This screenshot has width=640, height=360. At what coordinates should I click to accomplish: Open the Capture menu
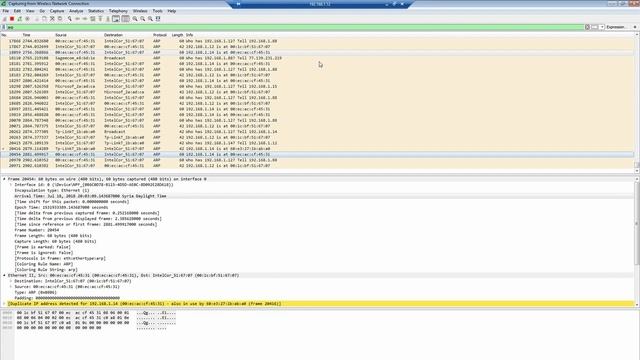pos(57,11)
